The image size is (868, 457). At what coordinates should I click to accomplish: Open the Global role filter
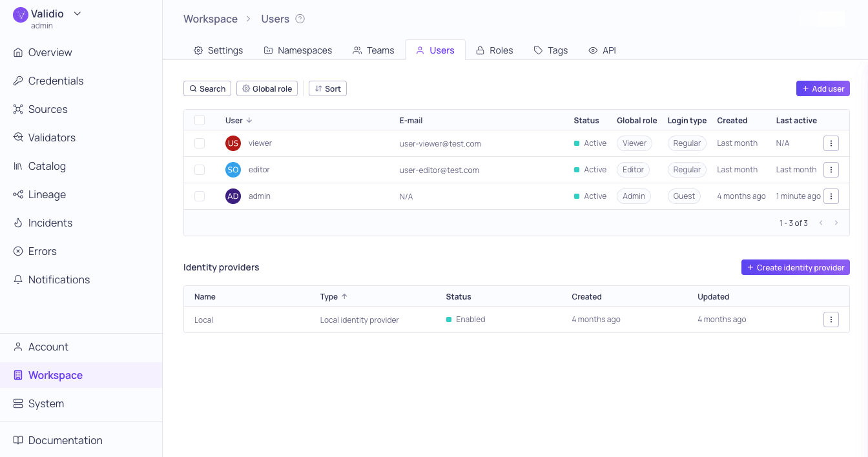coord(267,88)
